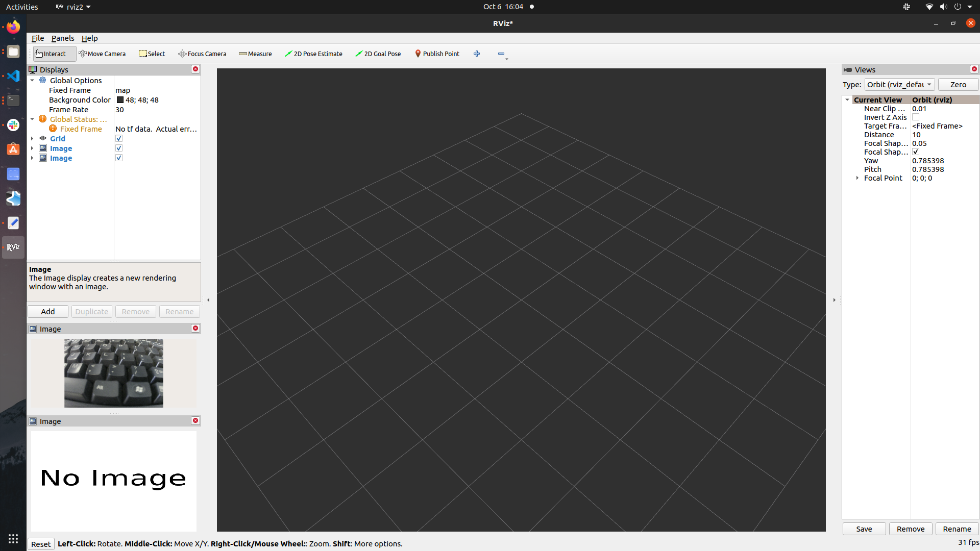Expand the Focal Point property
Viewport: 980px width, 551px height.
pos(857,178)
